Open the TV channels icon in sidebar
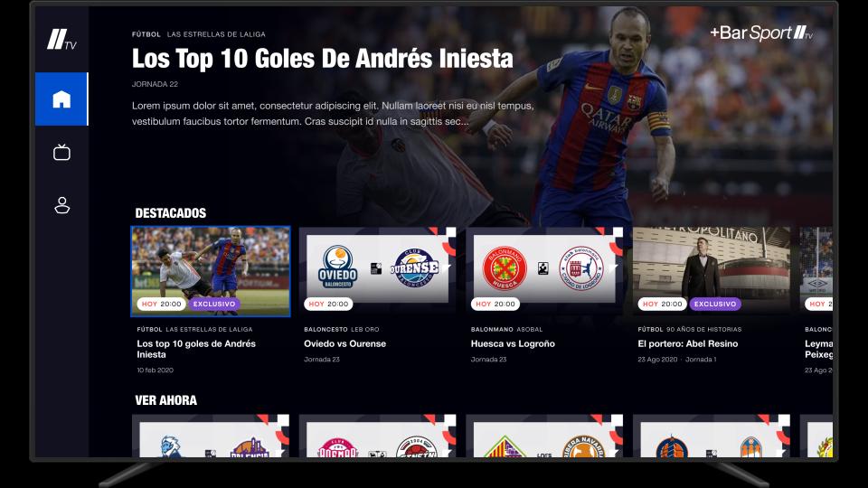The height and width of the screenshot is (488, 868). click(61, 152)
